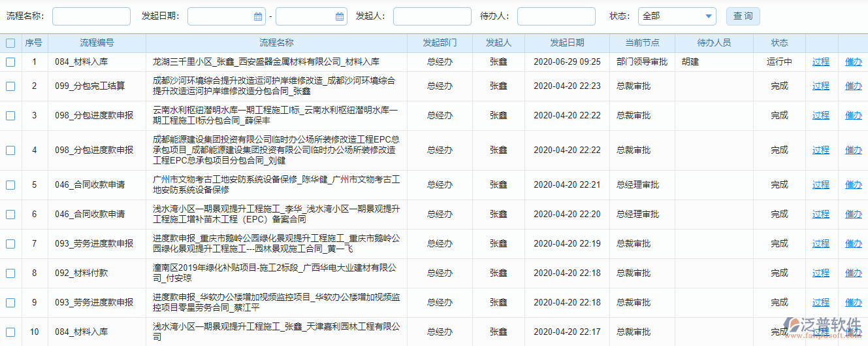Open 过程 link for row 1
Screen dimensions: 868x346
[x=821, y=62]
